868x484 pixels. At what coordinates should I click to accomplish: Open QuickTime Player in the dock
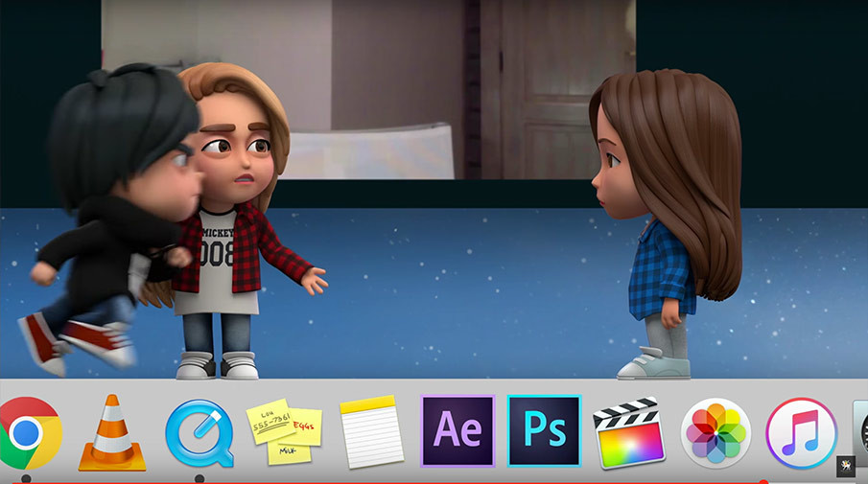199,433
